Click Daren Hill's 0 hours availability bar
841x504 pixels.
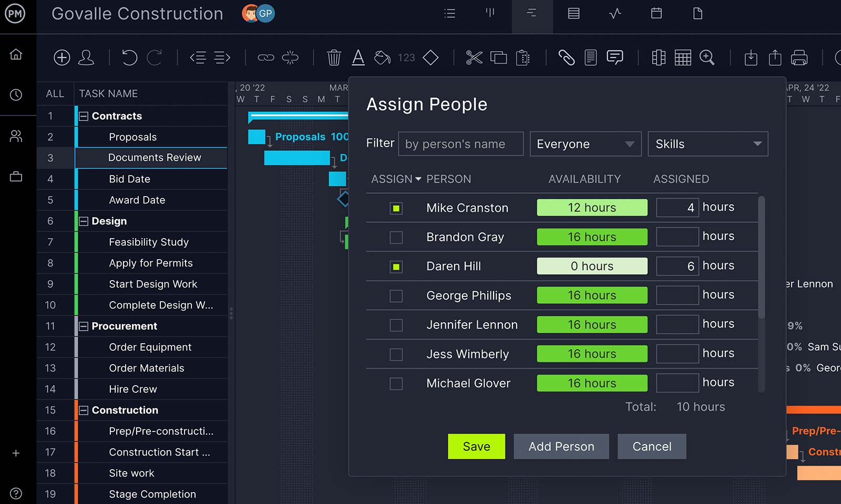pos(592,266)
